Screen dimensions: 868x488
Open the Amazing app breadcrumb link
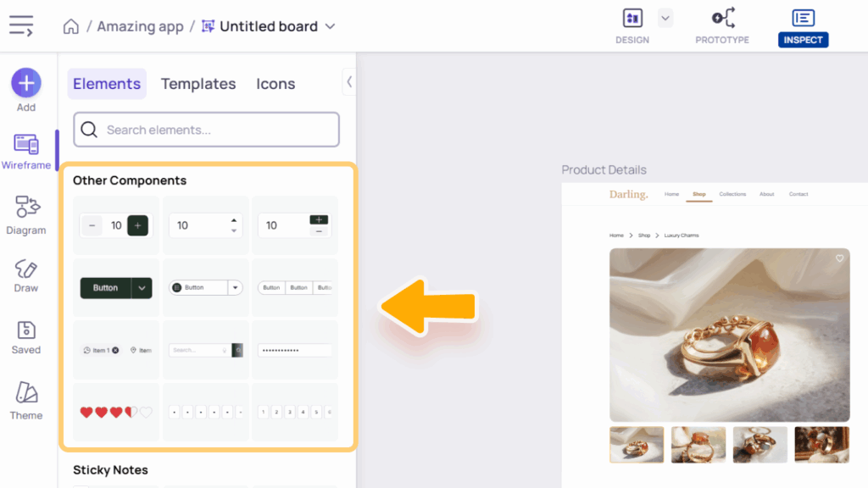(141, 25)
